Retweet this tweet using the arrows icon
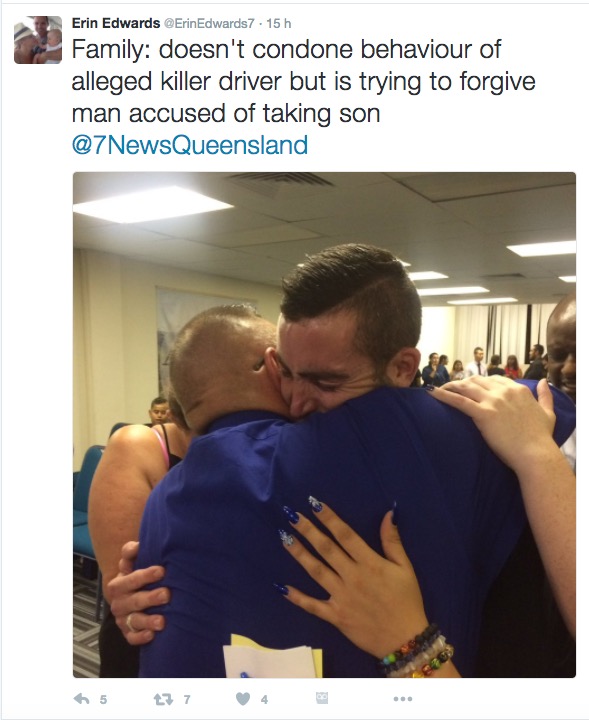The height and width of the screenshot is (720, 589). coord(163,699)
